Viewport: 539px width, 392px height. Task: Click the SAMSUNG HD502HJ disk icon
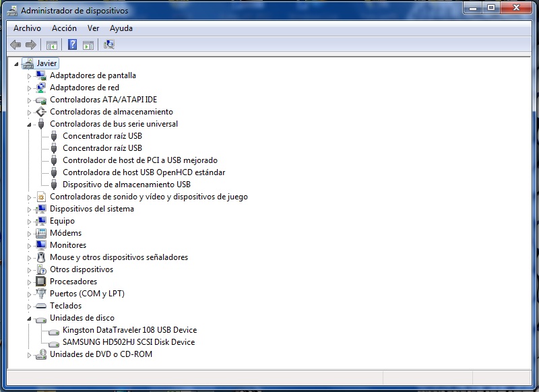[x=54, y=344]
